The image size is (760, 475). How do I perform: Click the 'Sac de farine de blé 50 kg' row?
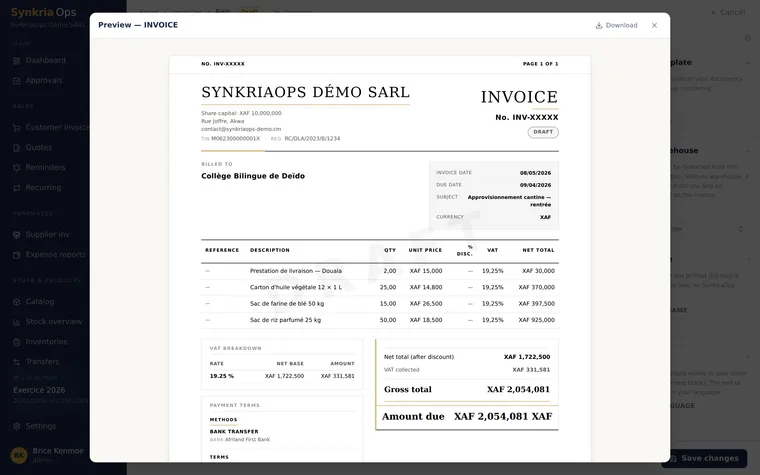380,304
